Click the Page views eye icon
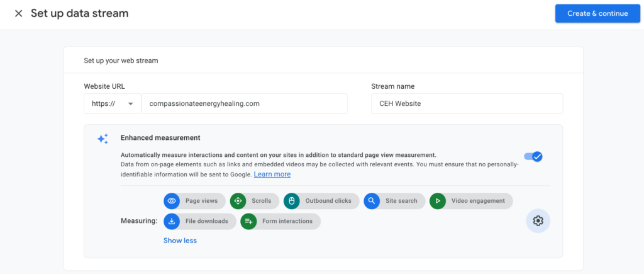The width and height of the screenshot is (644, 274). pyautogui.click(x=172, y=201)
